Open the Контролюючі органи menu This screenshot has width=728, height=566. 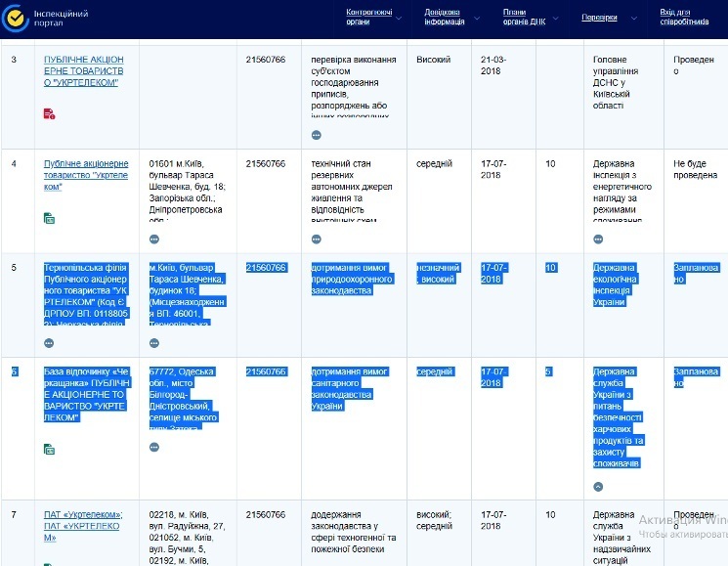tap(369, 17)
